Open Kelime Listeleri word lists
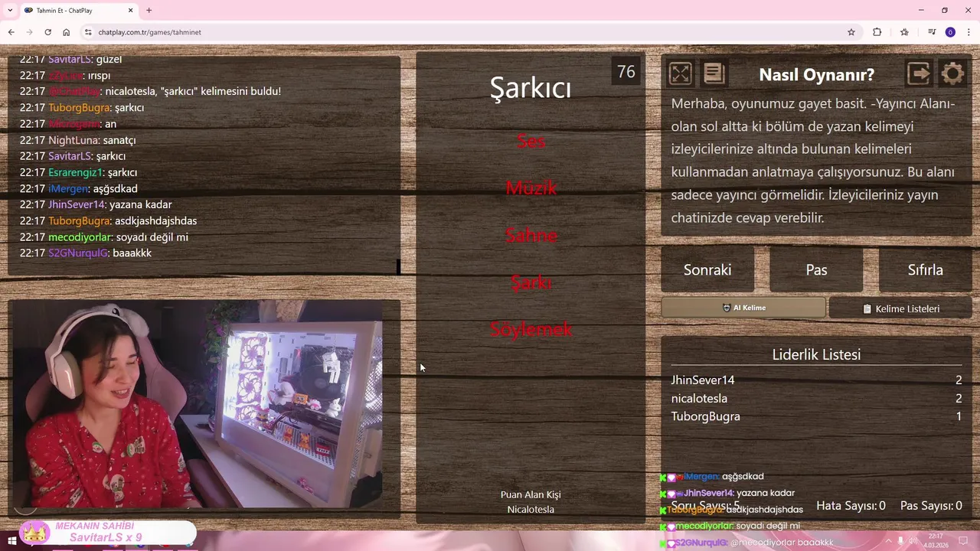This screenshot has width=980, height=551. [x=900, y=308]
